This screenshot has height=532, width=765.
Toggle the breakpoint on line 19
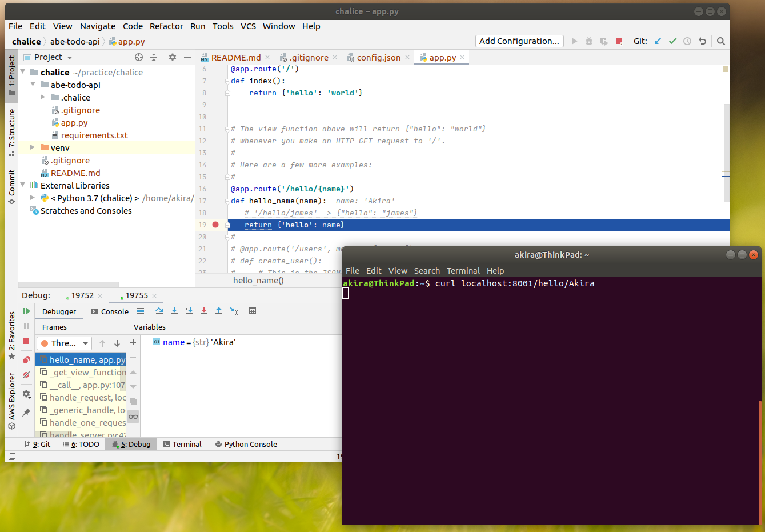coord(214,225)
